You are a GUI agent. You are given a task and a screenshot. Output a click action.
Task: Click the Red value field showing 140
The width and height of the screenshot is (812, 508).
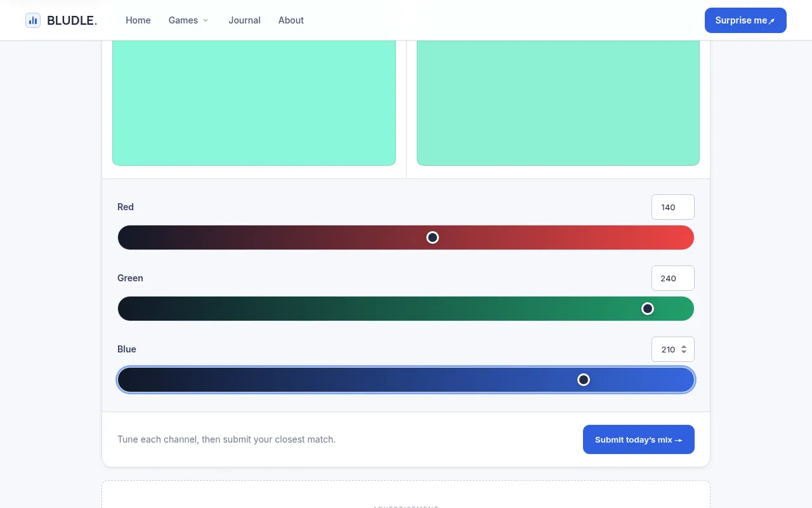[x=673, y=207]
